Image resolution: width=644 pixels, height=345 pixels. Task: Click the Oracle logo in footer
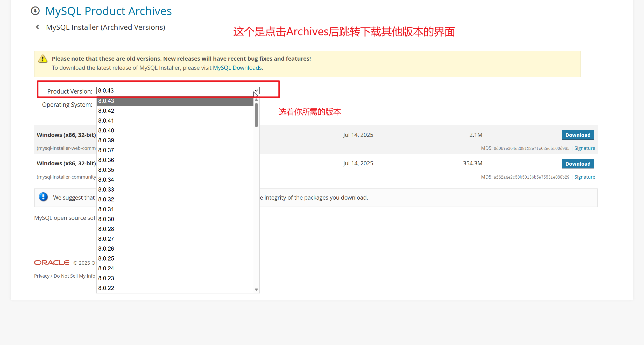(52, 263)
